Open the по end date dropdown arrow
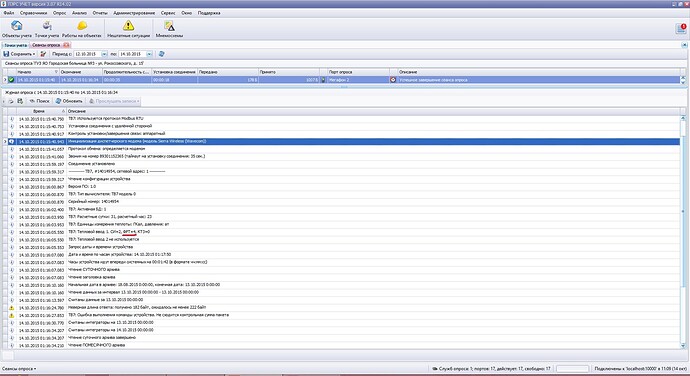Screen dimensions: 690x376 149,54
